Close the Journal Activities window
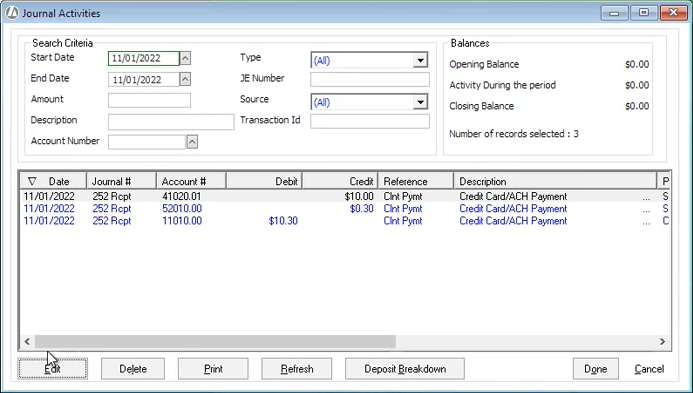Screen dimensions: 693x393 pyautogui.click(x=673, y=13)
